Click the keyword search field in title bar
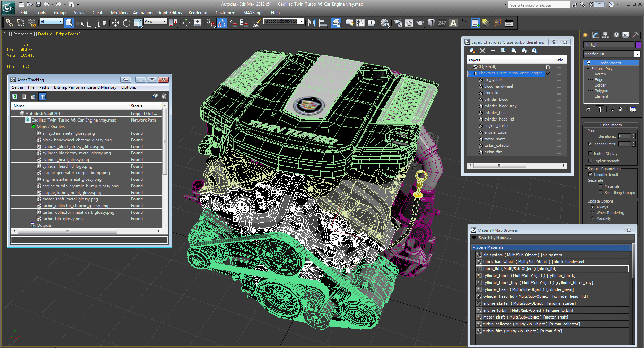Screen dimensions: 644x348 [539, 5]
